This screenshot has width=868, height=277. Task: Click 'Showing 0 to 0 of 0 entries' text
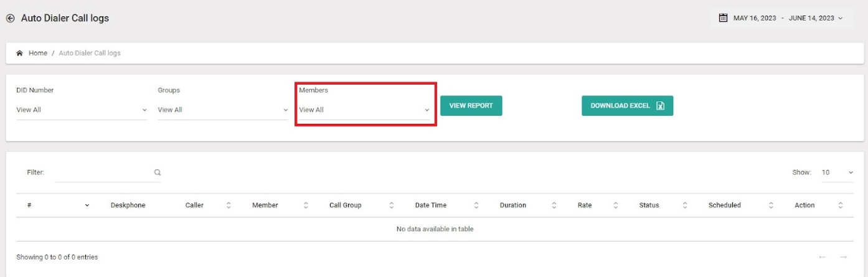pyautogui.click(x=57, y=257)
